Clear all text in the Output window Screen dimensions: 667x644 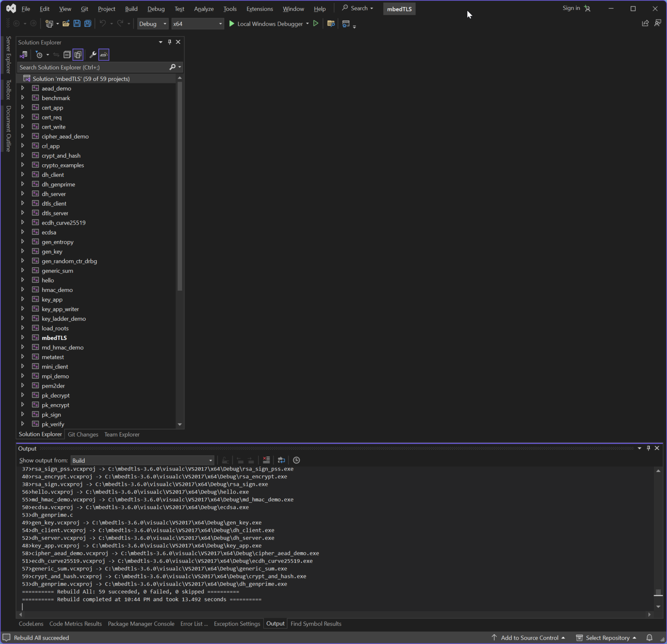266,460
